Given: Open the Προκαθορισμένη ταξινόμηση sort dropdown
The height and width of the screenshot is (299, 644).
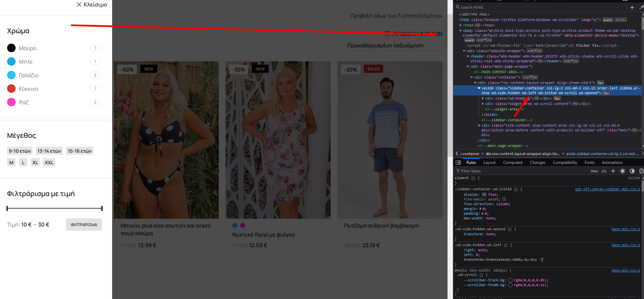Looking at the screenshot, I should 395,45.
